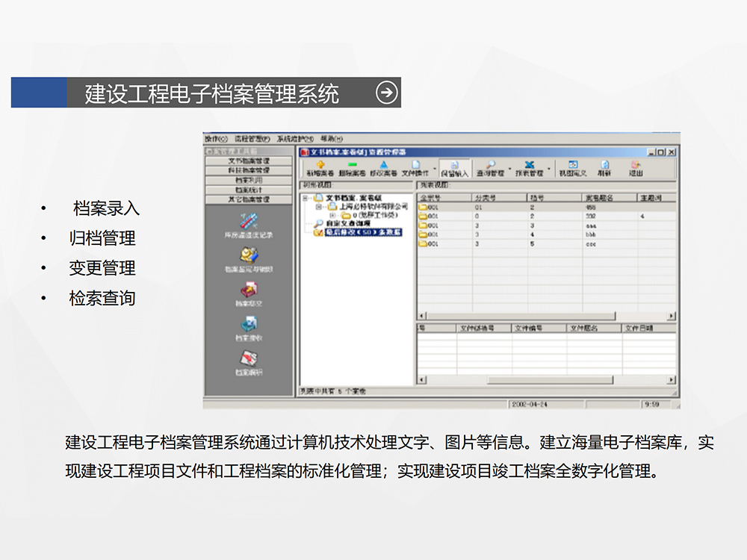Click the lower table scroll right arrow
Screen dimensions: 747x560
[672, 380]
